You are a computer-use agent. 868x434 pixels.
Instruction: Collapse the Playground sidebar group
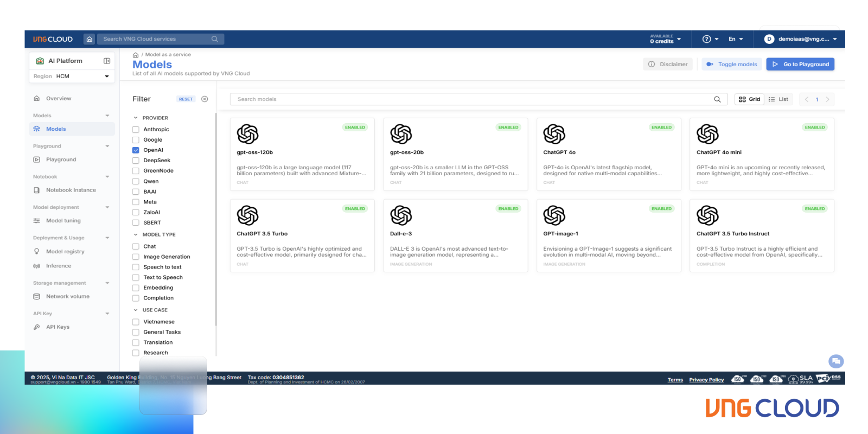pos(107,146)
